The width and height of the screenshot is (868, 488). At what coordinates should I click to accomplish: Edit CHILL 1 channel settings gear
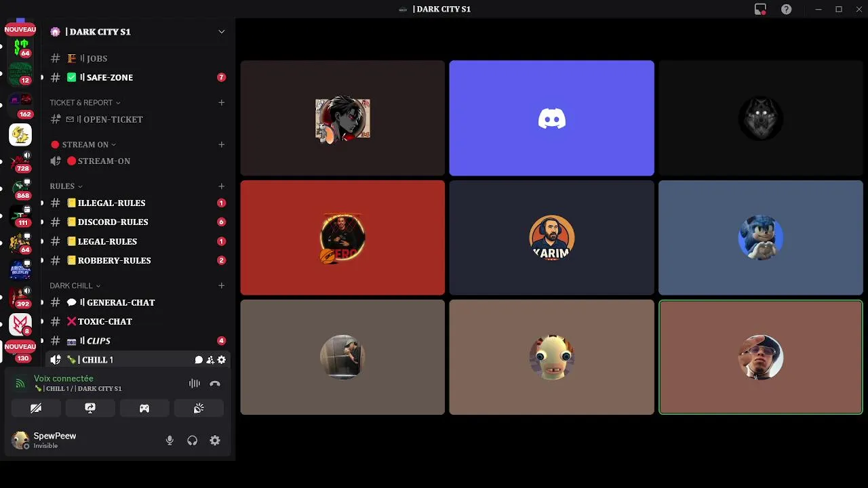[x=222, y=360]
